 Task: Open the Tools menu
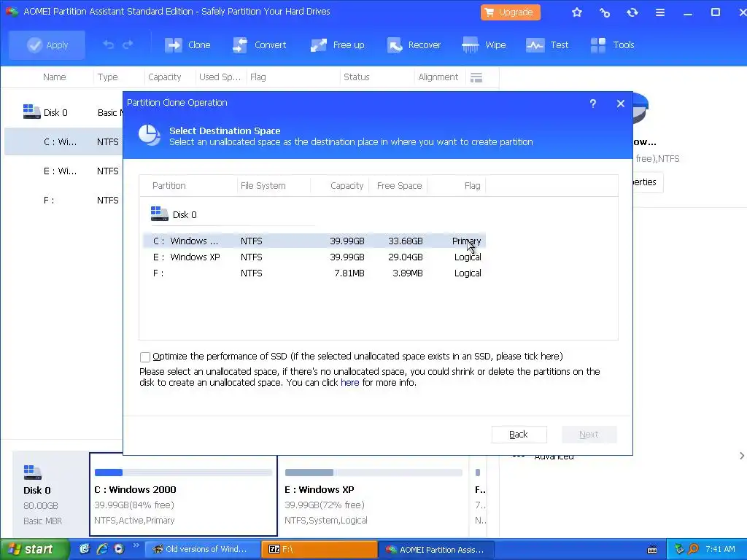point(612,44)
